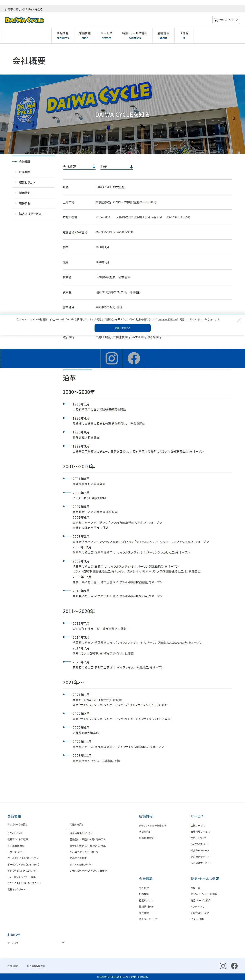245x980 pixels.
Task: Click footer heading お知らせ
Action: coord(14,935)
